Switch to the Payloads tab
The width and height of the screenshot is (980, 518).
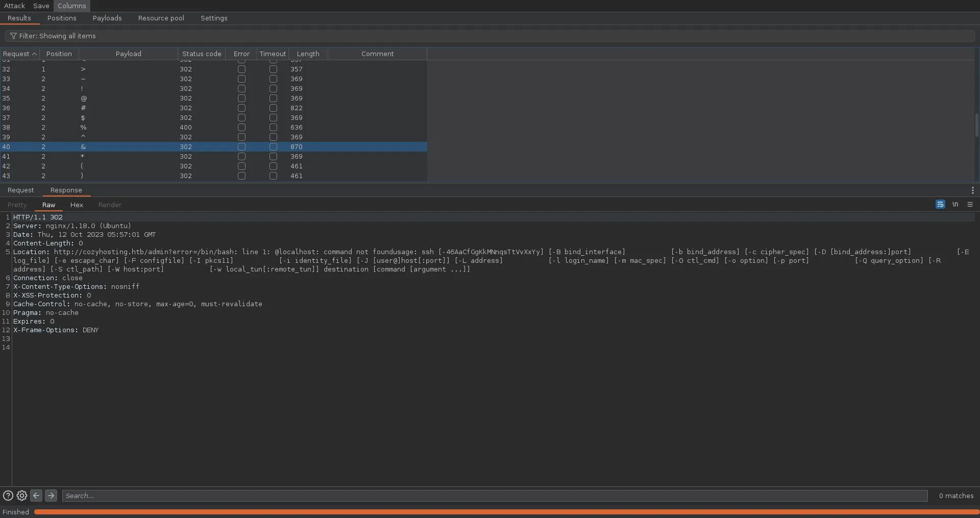107,18
